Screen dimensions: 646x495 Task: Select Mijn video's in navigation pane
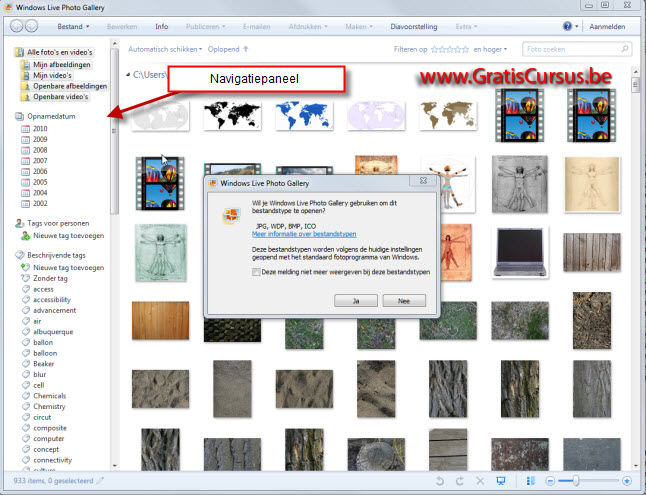(52, 75)
